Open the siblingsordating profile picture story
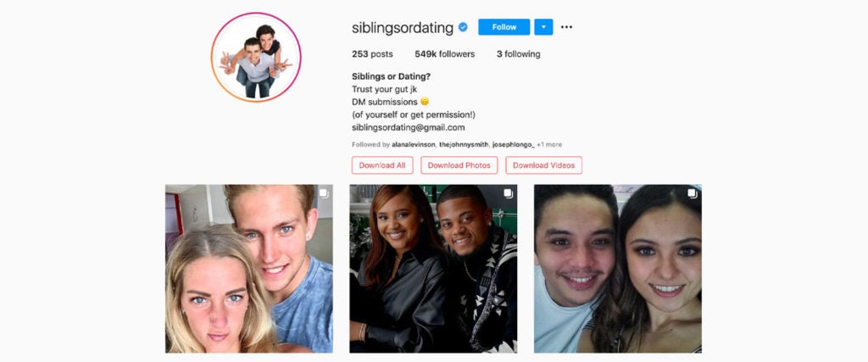 (x=256, y=57)
